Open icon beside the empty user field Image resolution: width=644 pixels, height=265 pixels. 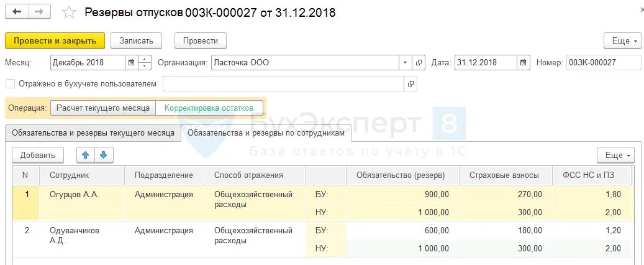(x=410, y=84)
